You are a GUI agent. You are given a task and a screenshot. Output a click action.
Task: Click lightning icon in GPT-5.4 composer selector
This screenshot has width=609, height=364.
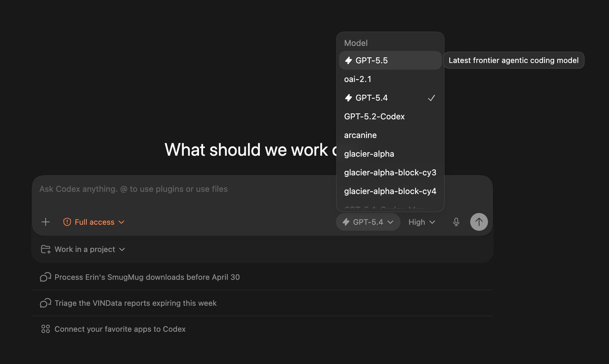point(346,222)
